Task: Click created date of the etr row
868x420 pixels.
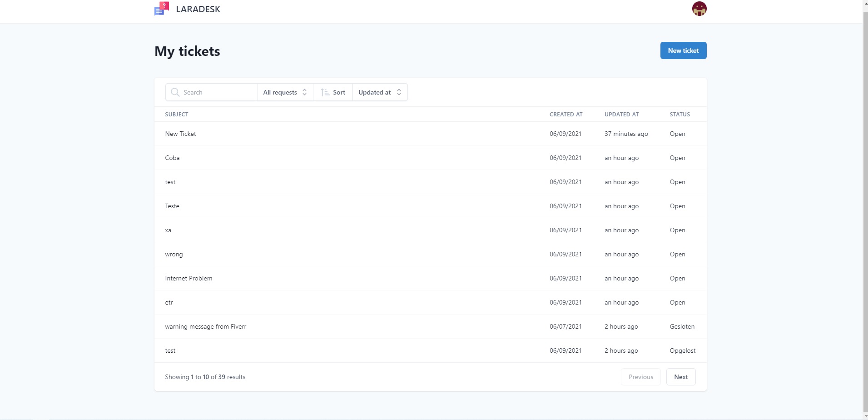Action: 565,302
